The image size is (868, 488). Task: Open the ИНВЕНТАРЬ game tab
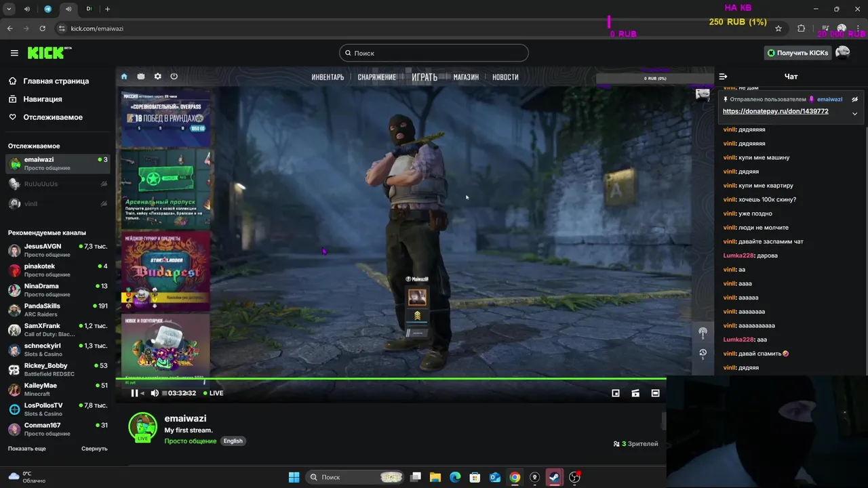(328, 77)
